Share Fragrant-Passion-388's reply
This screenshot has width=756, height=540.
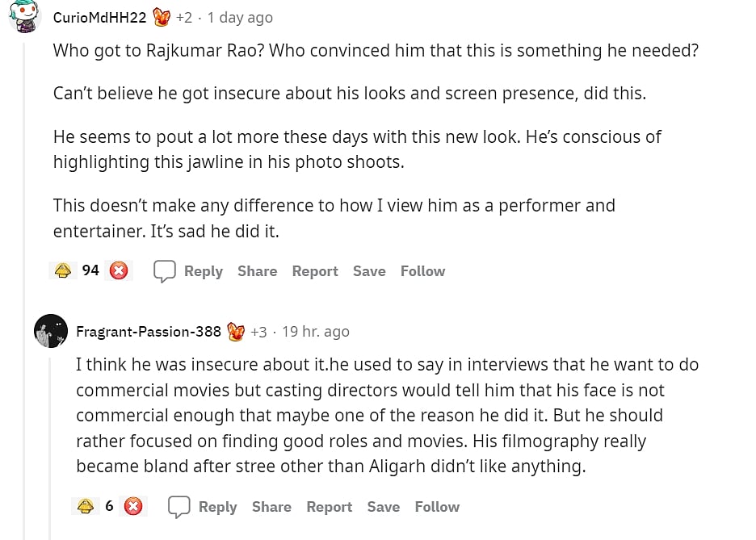(271, 507)
